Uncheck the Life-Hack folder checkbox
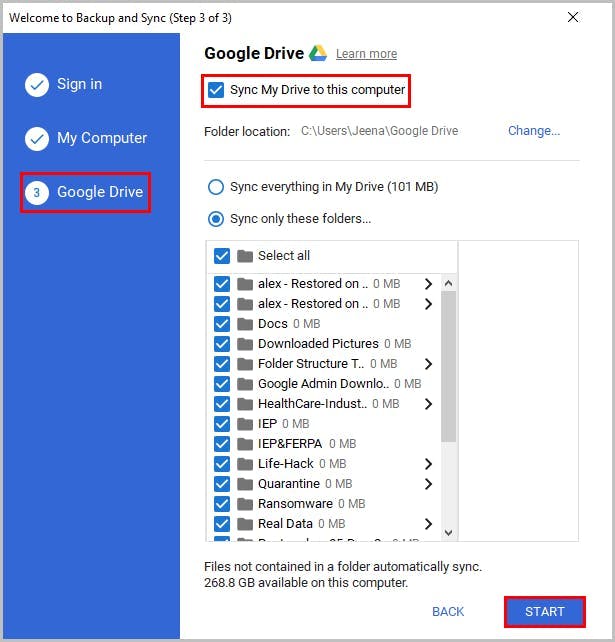615x642 pixels. (x=222, y=464)
